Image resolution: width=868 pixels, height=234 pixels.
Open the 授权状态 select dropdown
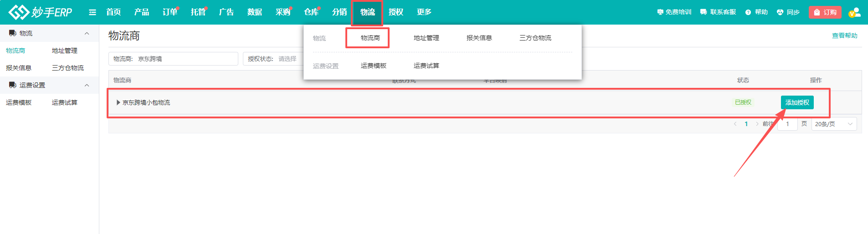(x=287, y=59)
